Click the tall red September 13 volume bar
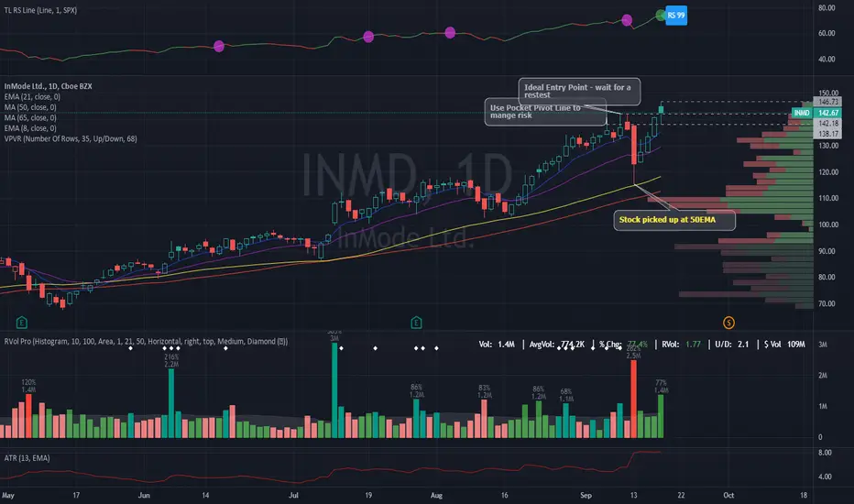Viewport: 854px width, 504px height. pyautogui.click(x=633, y=399)
